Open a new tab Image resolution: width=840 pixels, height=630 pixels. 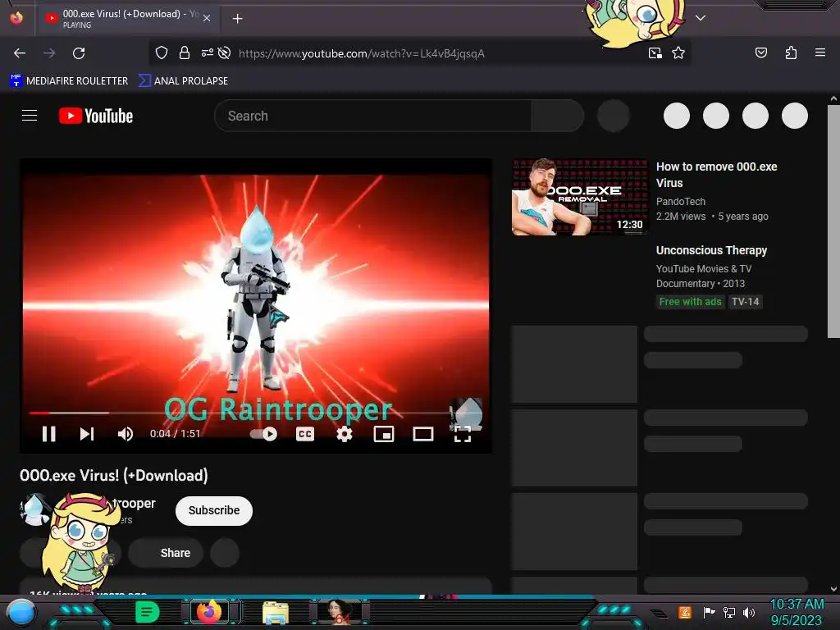coord(237,19)
